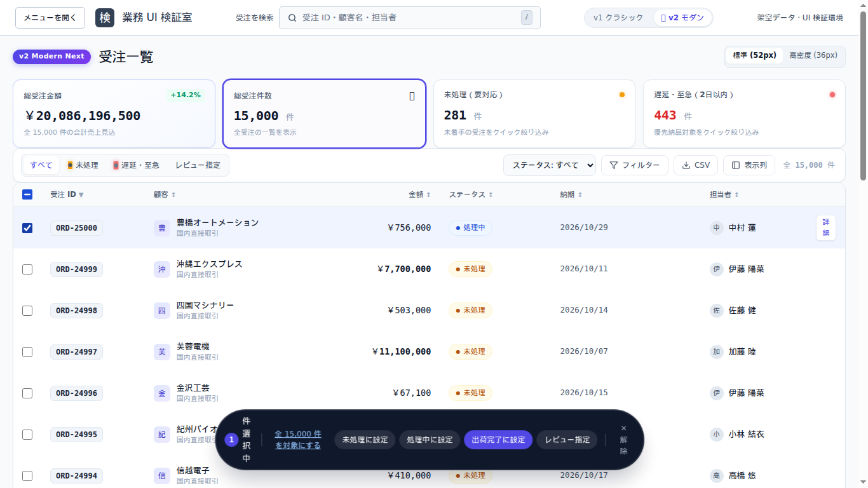Open menu with メニューを開く button
The width and height of the screenshot is (868, 488).
[50, 18]
